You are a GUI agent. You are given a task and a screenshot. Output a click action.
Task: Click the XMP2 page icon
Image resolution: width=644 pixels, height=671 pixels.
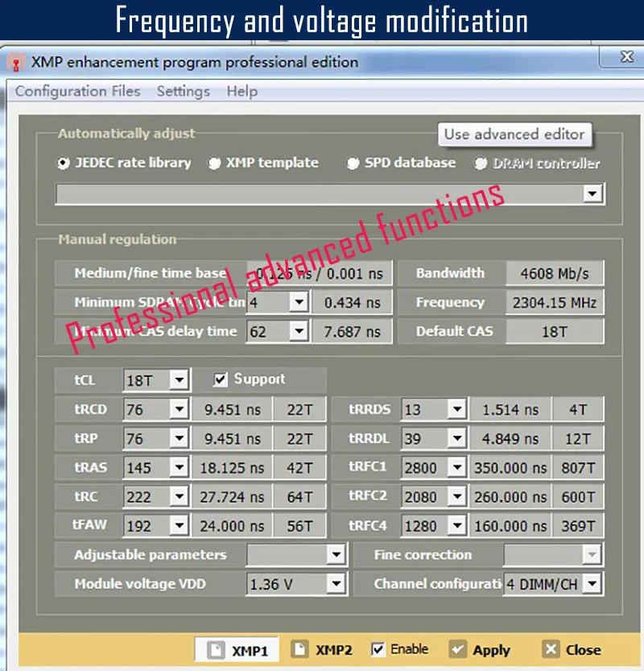pyautogui.click(x=299, y=649)
